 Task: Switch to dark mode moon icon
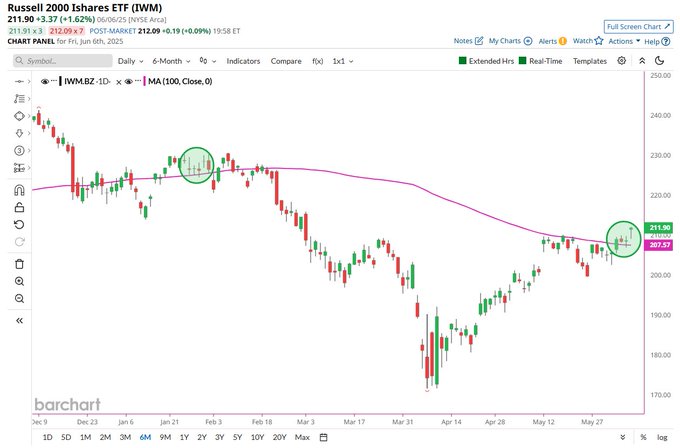coord(660,61)
